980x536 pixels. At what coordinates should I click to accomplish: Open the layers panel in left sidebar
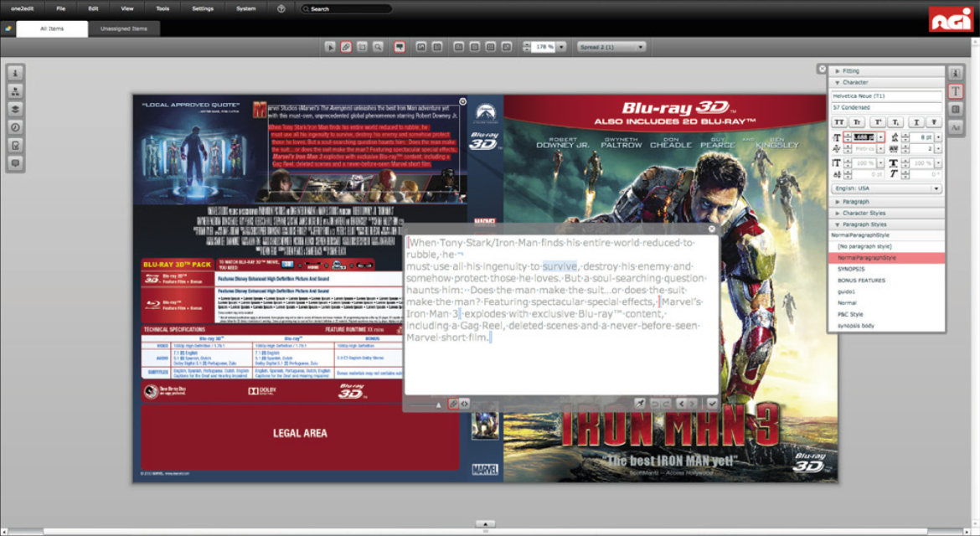tap(16, 109)
